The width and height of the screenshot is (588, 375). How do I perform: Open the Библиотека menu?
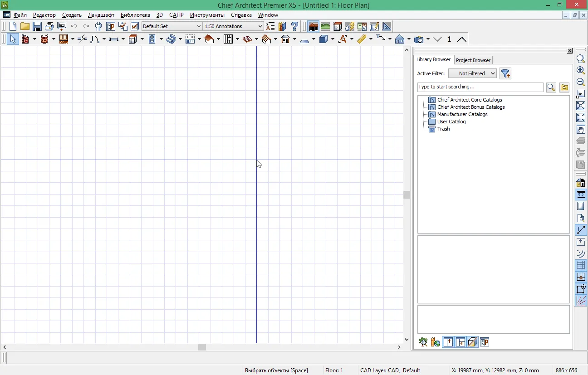pyautogui.click(x=135, y=15)
